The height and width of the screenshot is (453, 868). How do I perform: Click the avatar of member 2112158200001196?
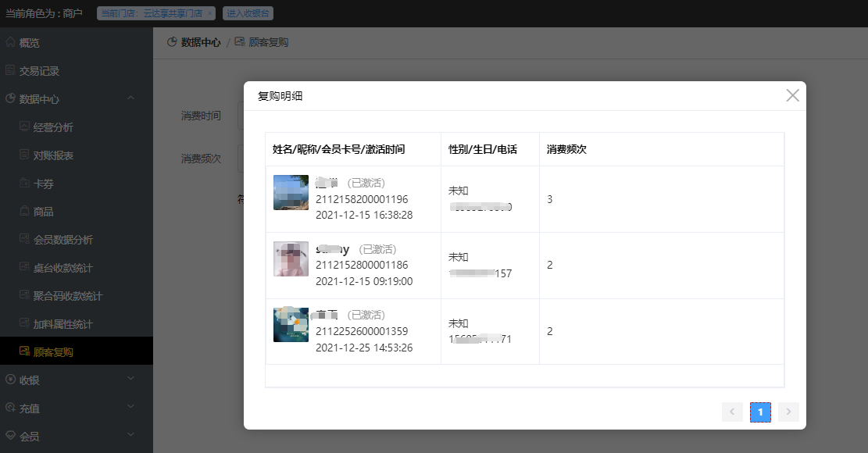click(291, 192)
